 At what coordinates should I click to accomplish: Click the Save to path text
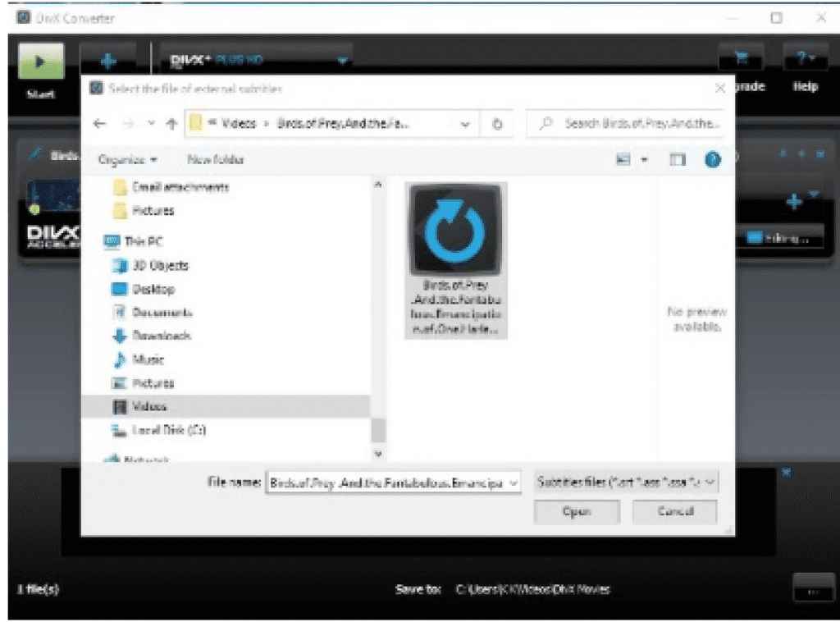(532, 589)
